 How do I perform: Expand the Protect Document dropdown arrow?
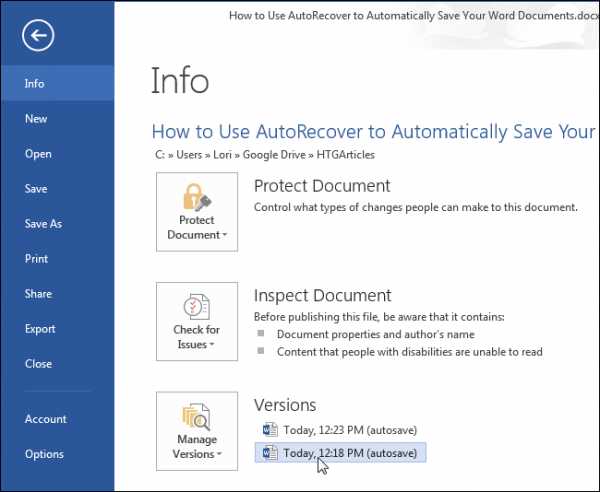click(225, 235)
